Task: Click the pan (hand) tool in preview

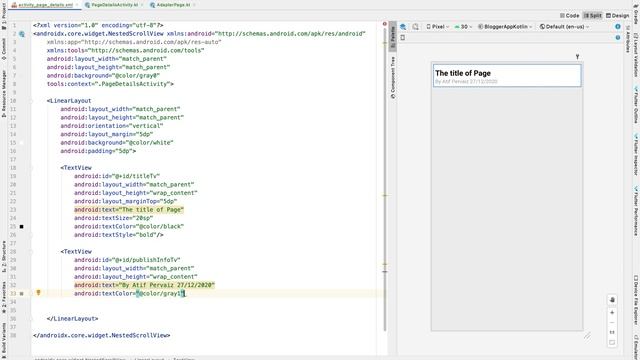Action: (612, 300)
